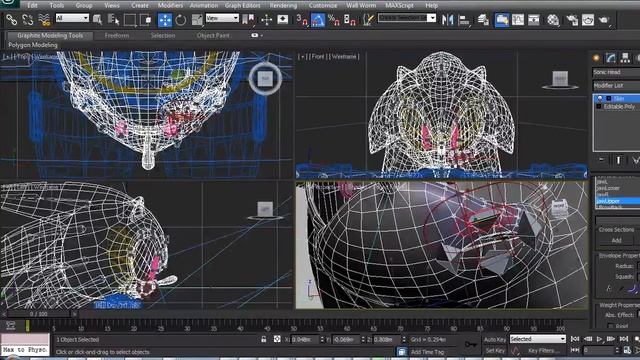Screen dimensions: 640x360
Task: Open the All selection filter dropdown
Action: 72,18
